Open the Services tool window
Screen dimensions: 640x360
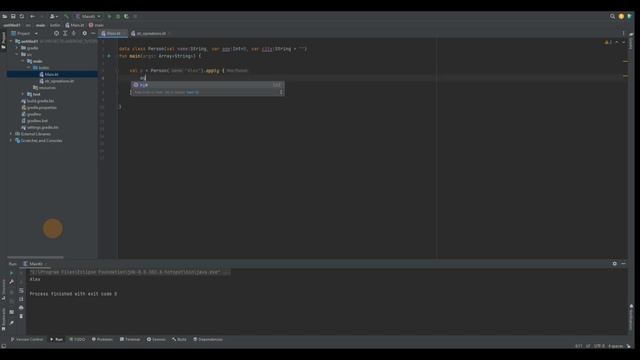tap(156, 339)
